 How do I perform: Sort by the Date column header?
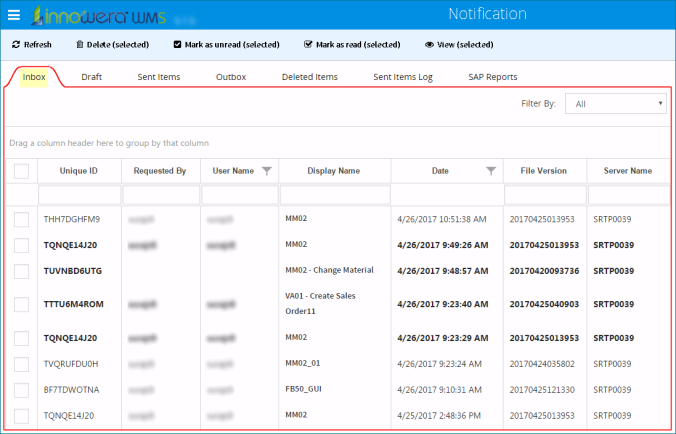(x=440, y=171)
